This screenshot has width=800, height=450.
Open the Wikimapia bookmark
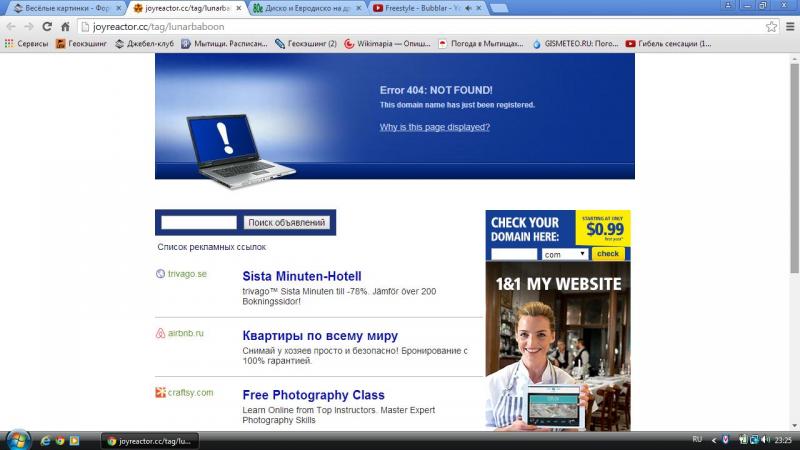tap(387, 44)
